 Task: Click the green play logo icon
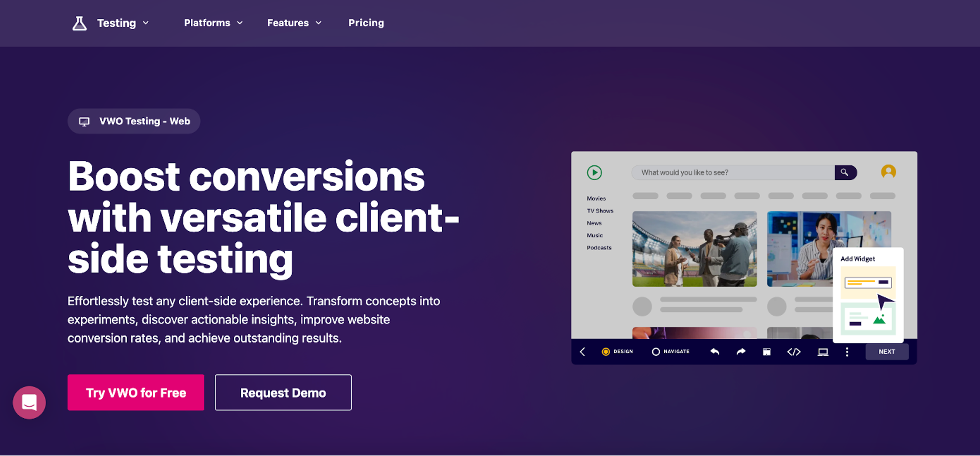[594, 173]
